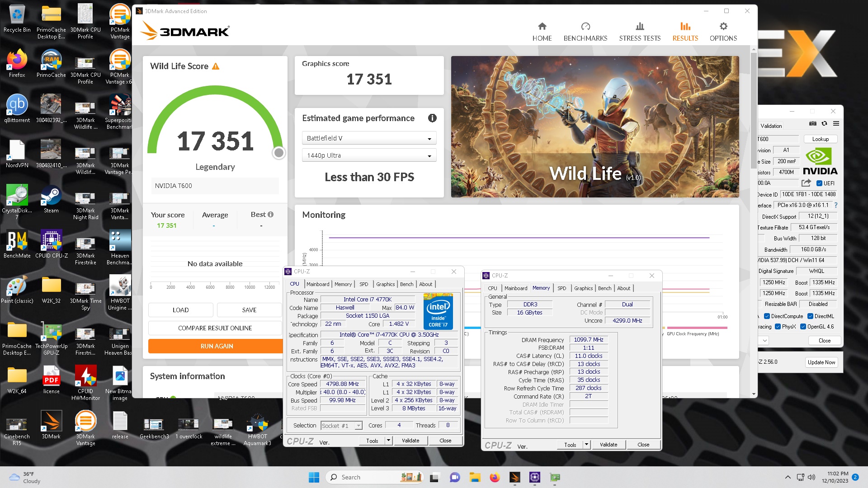
Task: Click Close button in GPU-Z
Action: pyautogui.click(x=824, y=341)
